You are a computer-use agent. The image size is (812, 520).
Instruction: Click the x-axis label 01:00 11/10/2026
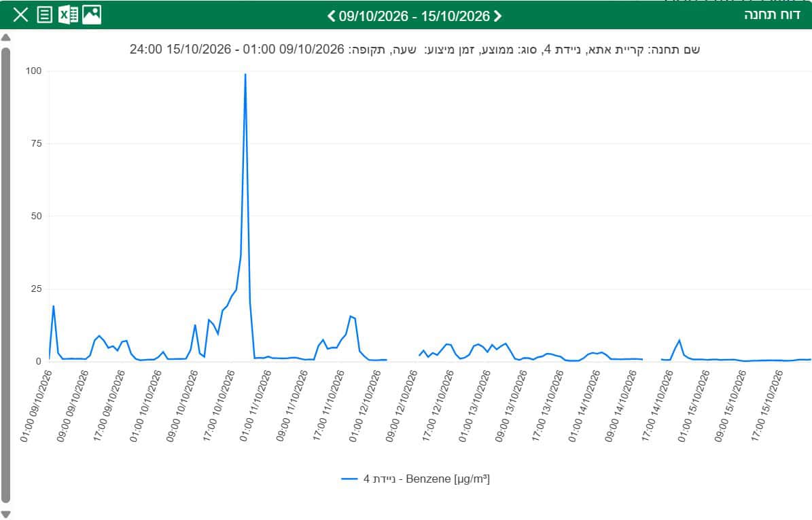[255, 406]
